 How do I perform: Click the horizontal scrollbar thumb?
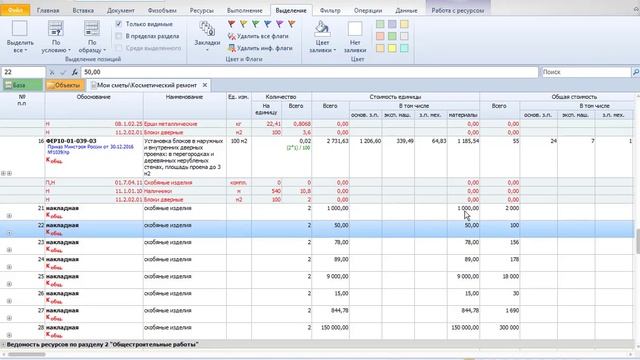[27, 354]
